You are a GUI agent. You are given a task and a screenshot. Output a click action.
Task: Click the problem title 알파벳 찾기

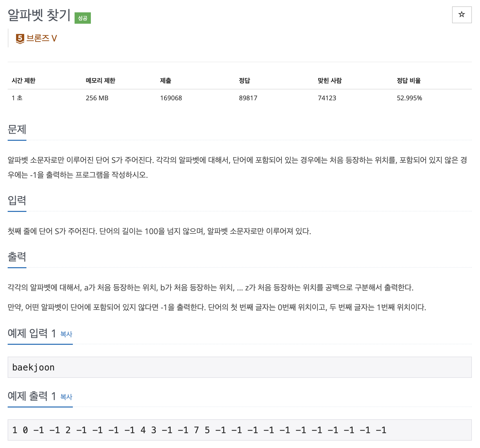(39, 15)
